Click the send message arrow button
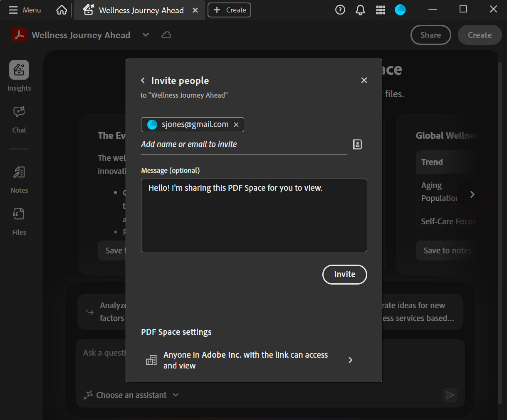 click(450, 395)
